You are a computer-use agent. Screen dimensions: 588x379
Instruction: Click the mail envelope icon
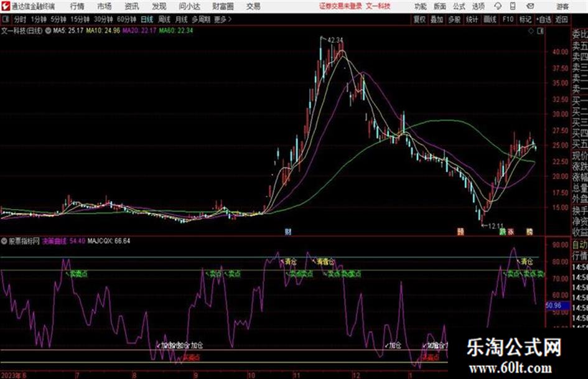pyautogui.click(x=530, y=6)
